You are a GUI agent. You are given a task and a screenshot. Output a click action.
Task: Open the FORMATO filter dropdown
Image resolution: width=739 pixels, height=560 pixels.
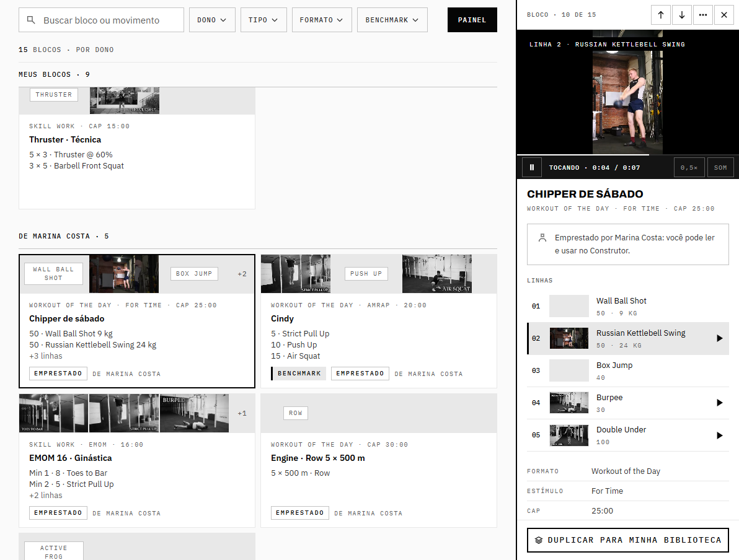click(322, 20)
